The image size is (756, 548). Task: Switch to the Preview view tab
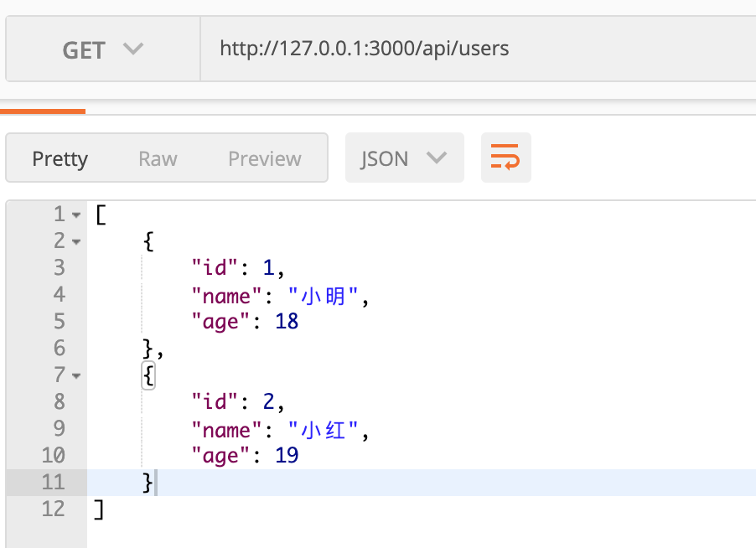pyautogui.click(x=265, y=158)
